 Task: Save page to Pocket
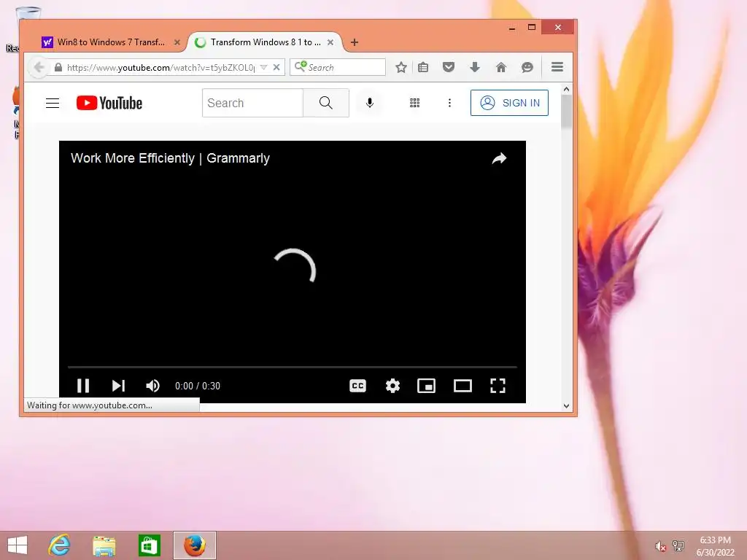449,67
